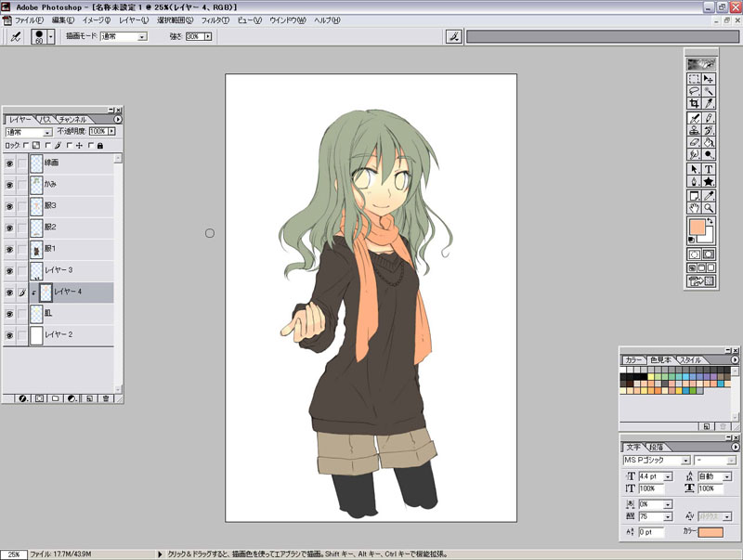Open the 不透明度 opacity slider arrow
The width and height of the screenshot is (743, 560).
(x=111, y=131)
